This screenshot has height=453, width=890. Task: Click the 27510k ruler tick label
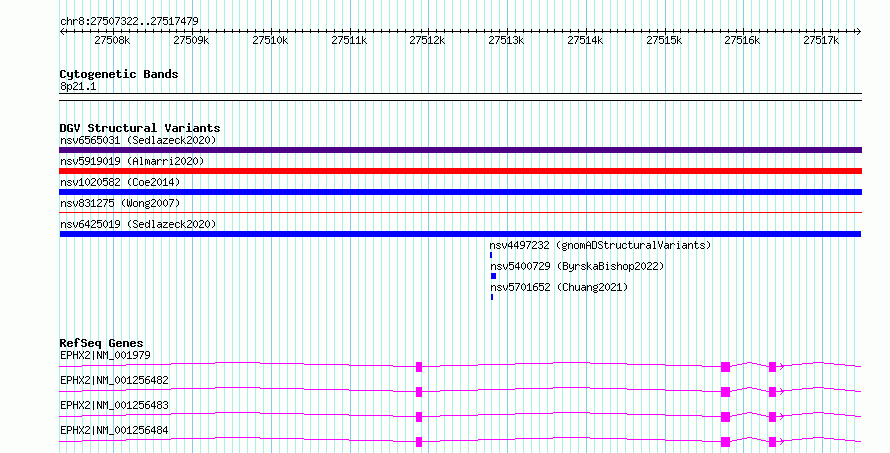[x=270, y=40]
